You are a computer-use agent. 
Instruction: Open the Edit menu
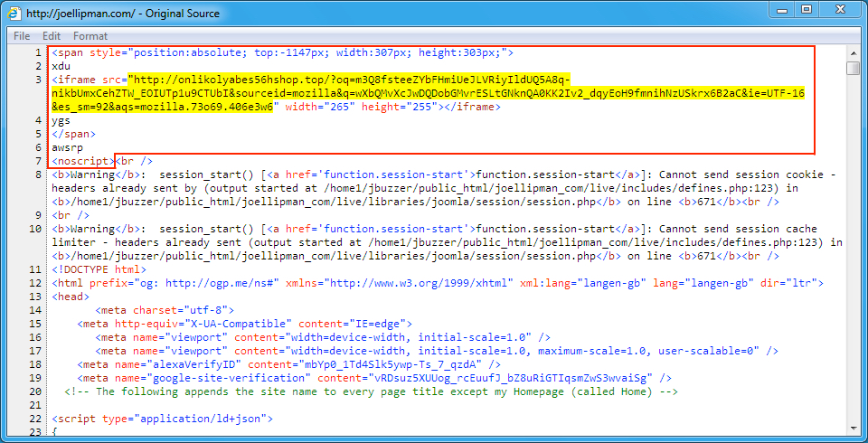(52, 36)
